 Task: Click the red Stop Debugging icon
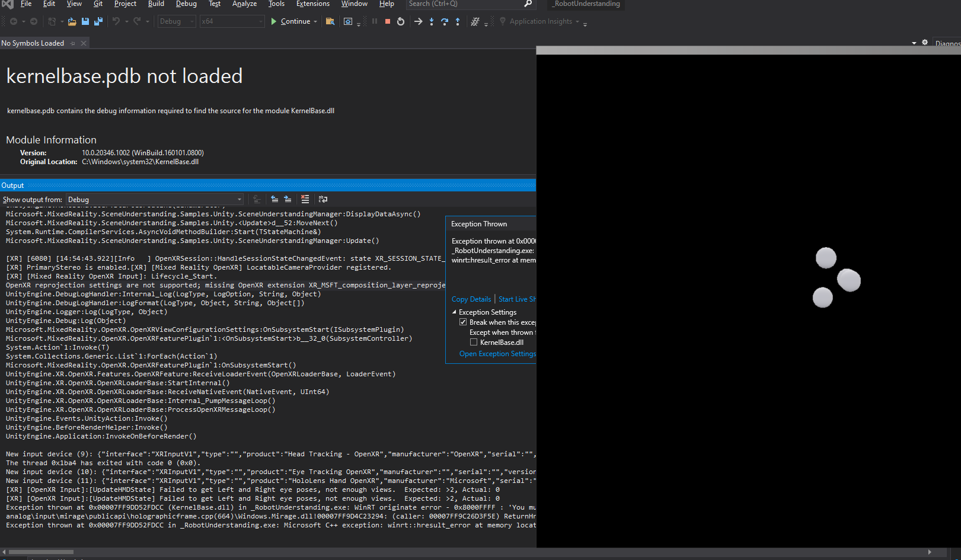tap(388, 21)
